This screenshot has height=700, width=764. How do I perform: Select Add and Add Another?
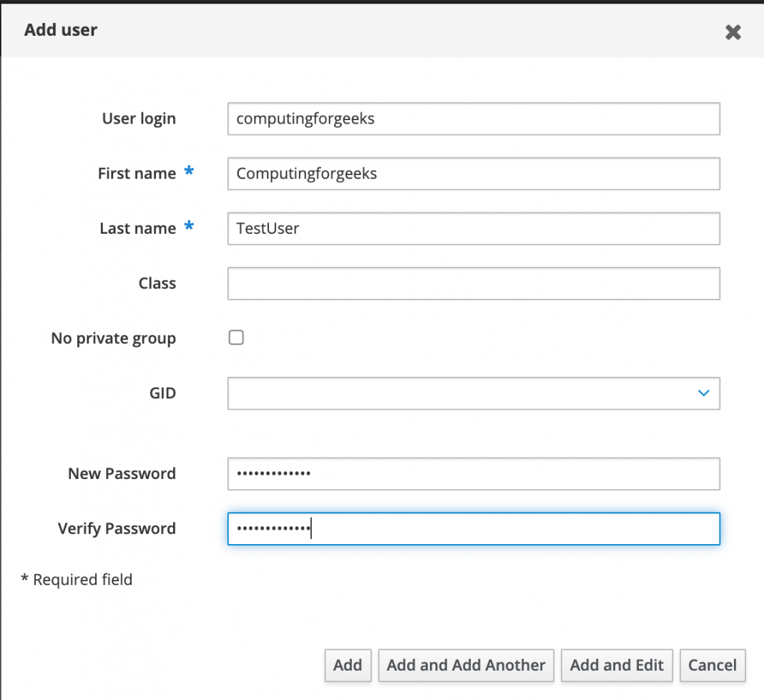click(466, 665)
